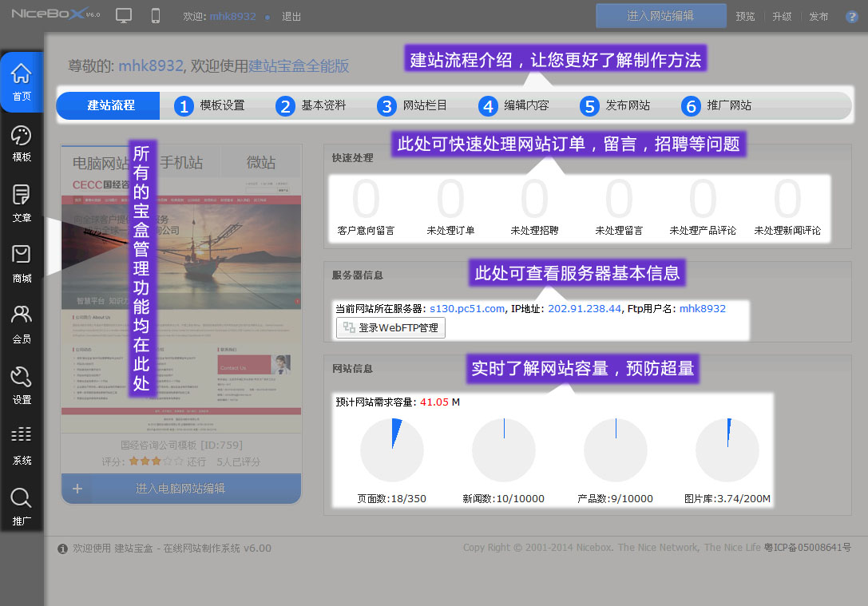Select the 文章 article icon in sidebar
This screenshot has width=868, height=606.
coord(22,203)
